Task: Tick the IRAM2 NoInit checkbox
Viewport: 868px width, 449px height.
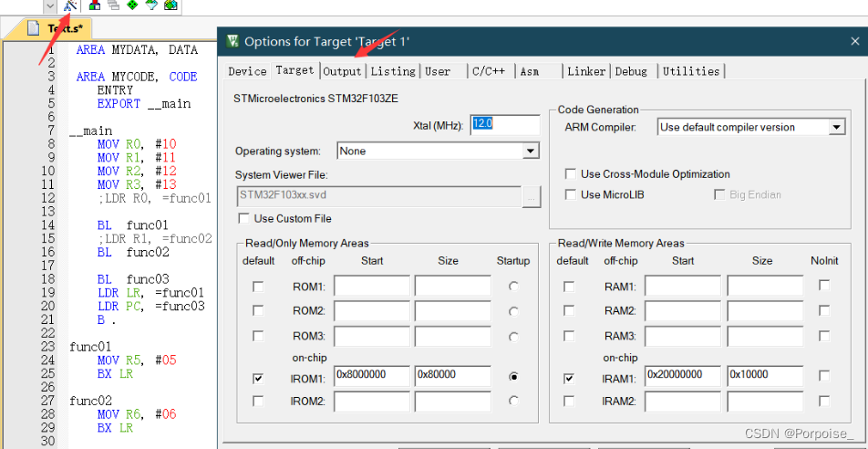Action: click(x=824, y=401)
